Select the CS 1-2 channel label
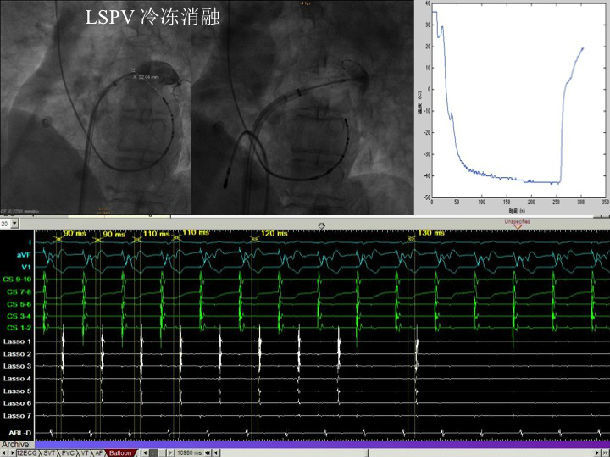 tap(18, 327)
